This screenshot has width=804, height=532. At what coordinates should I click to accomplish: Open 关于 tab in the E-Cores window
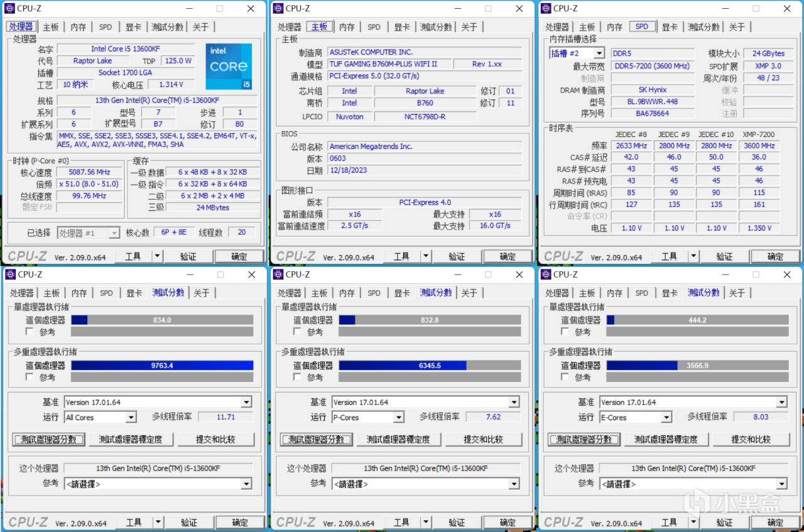tap(737, 293)
